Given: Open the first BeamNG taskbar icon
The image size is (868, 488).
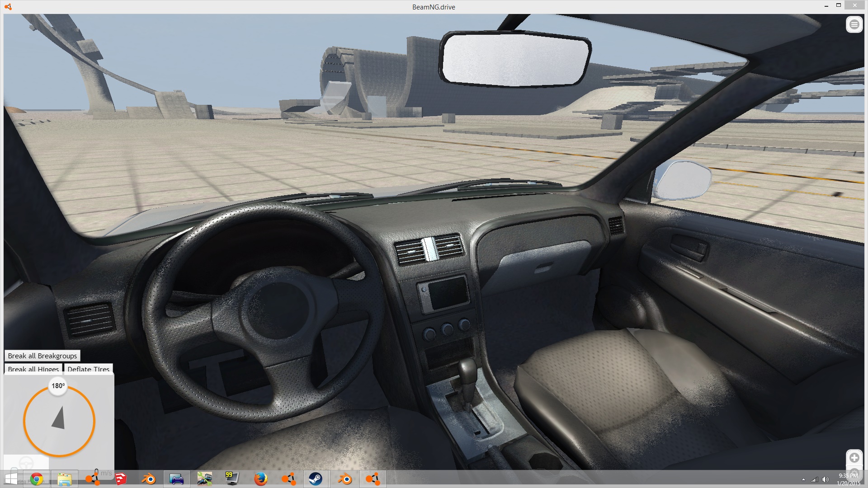Looking at the screenshot, I should pyautogui.click(x=93, y=479).
